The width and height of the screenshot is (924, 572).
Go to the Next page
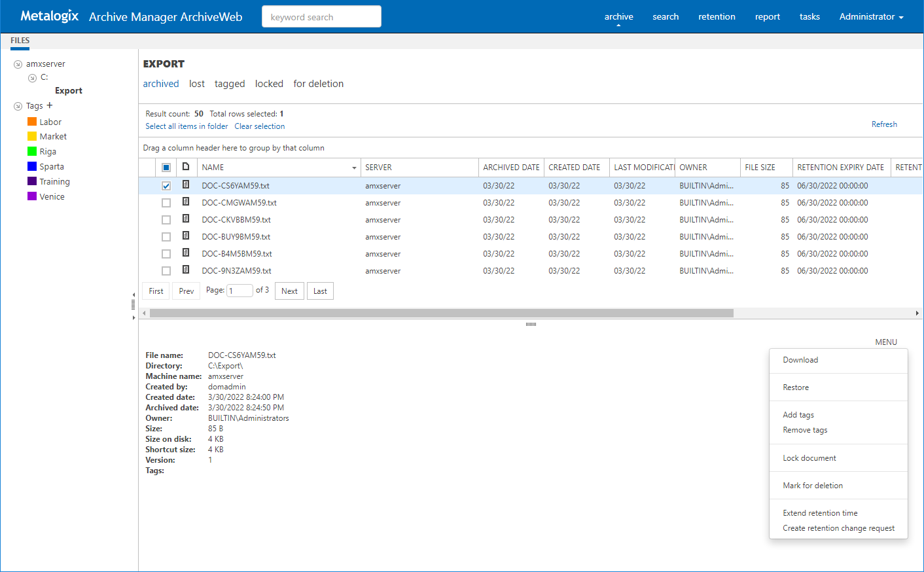289,291
